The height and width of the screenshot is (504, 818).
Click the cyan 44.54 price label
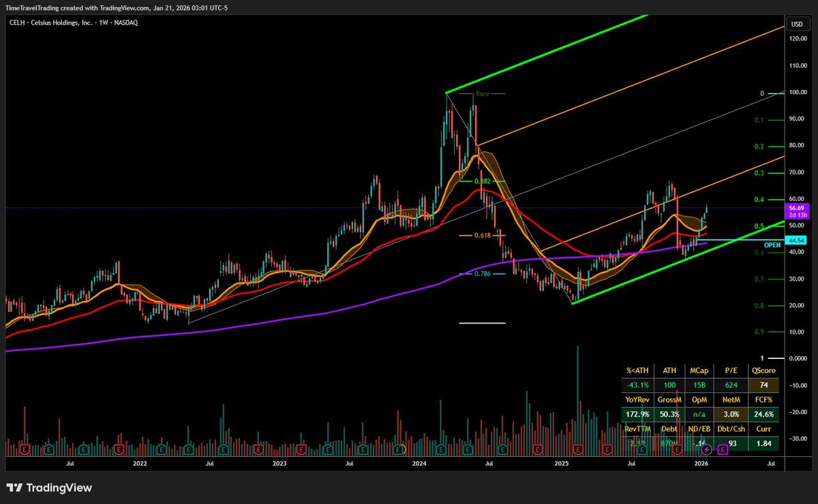click(x=796, y=240)
